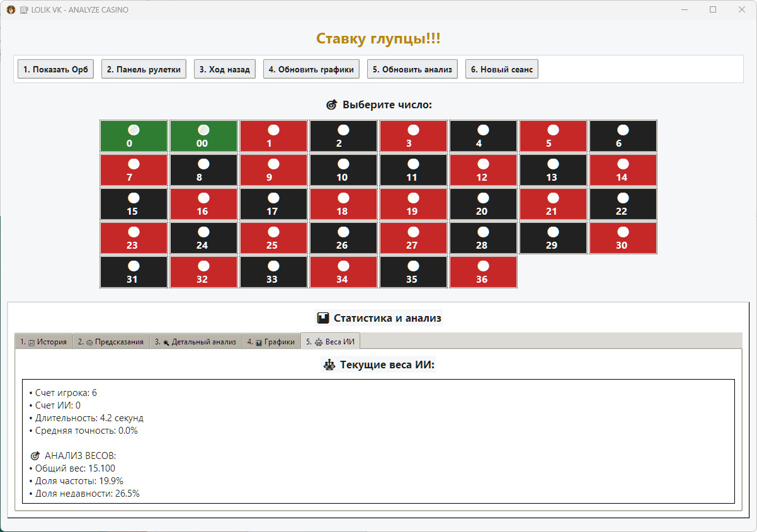Image resolution: width=757 pixels, height=532 pixels.
Task: Select number 33 radio option
Action: click(273, 272)
